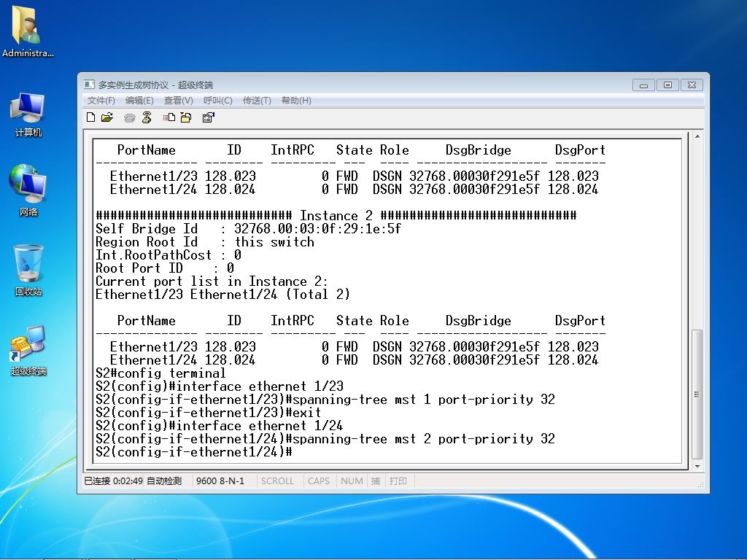This screenshot has height=560, width=747.
Task: Click the Properties toolbar icon
Action: pyautogui.click(x=208, y=117)
